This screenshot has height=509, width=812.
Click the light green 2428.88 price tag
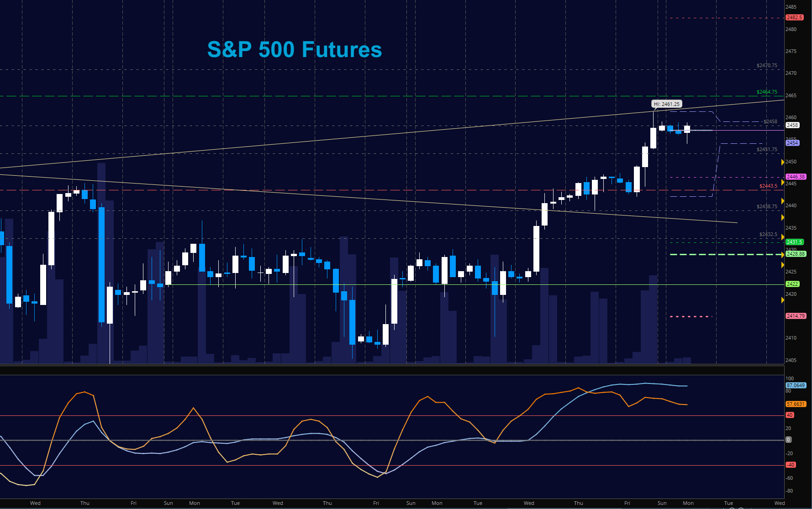coord(796,254)
